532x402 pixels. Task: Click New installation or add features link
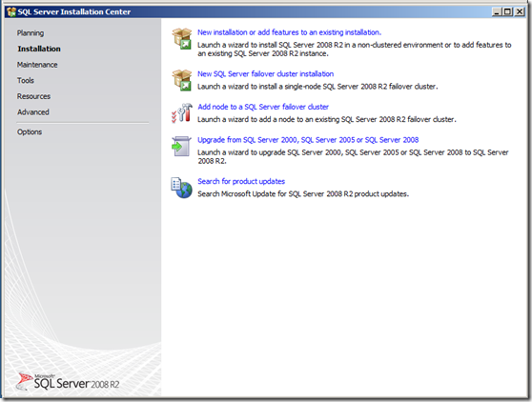point(290,32)
